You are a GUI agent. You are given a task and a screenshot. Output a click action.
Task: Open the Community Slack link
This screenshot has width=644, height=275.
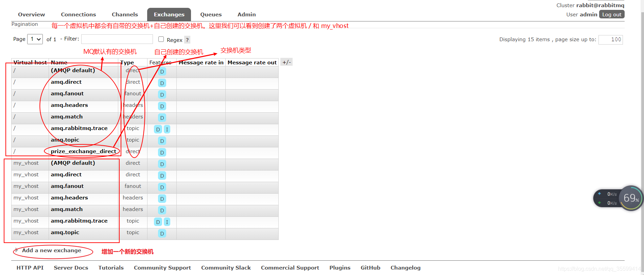click(x=226, y=268)
